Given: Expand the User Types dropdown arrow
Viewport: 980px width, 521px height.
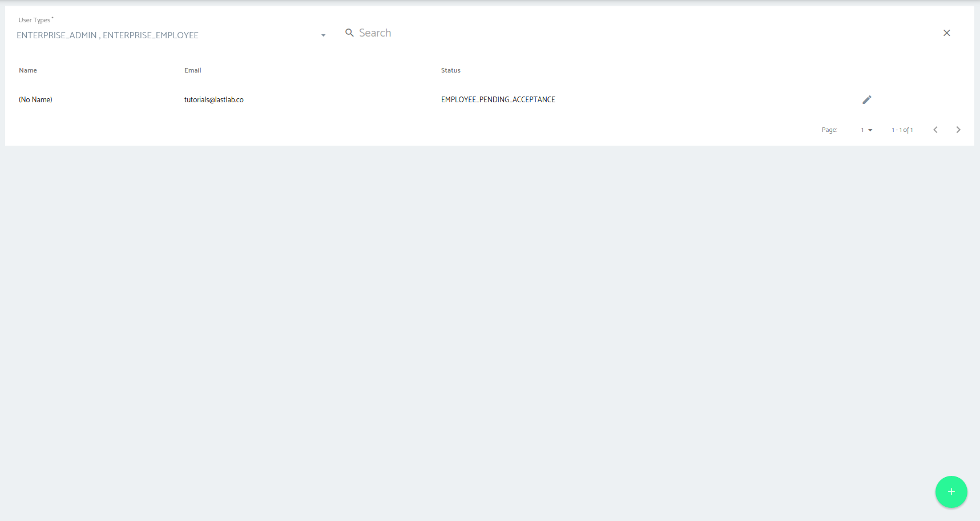Looking at the screenshot, I should (323, 35).
